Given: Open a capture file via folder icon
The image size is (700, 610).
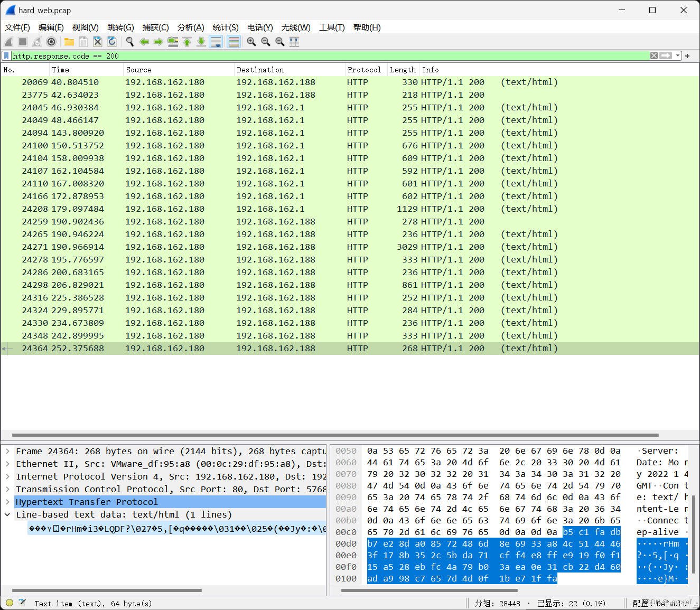Looking at the screenshot, I should point(69,42).
